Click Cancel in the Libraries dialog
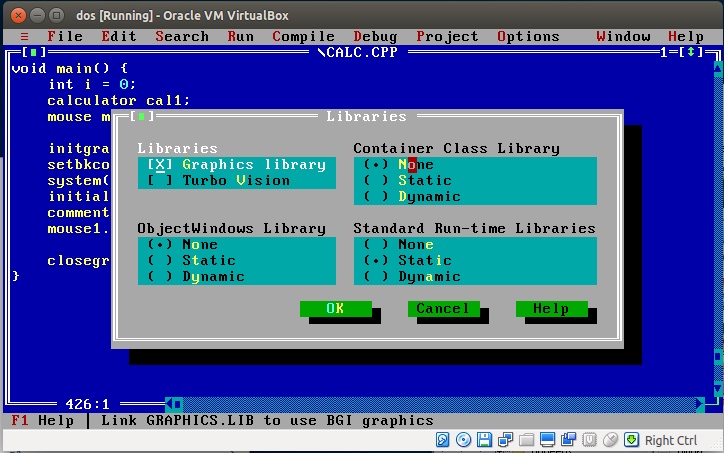724x453 pixels. click(x=444, y=308)
